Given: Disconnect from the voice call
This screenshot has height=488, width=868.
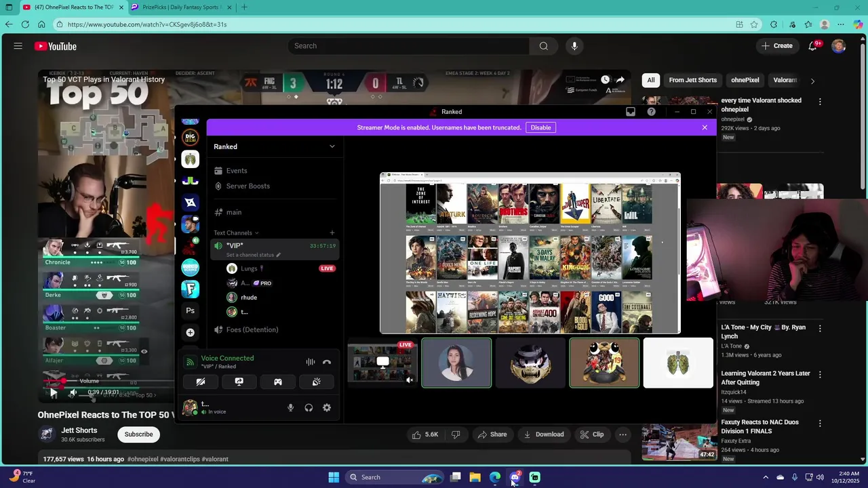Looking at the screenshot, I should pyautogui.click(x=327, y=362).
